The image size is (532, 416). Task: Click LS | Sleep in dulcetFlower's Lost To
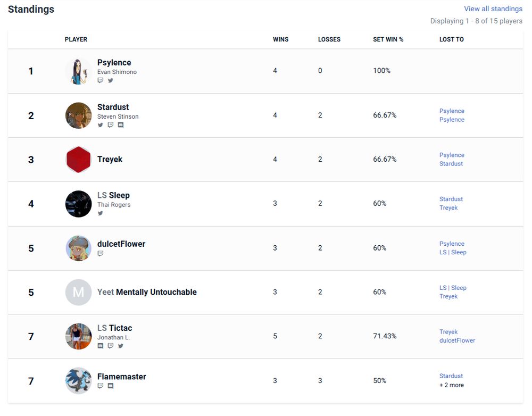click(x=453, y=252)
